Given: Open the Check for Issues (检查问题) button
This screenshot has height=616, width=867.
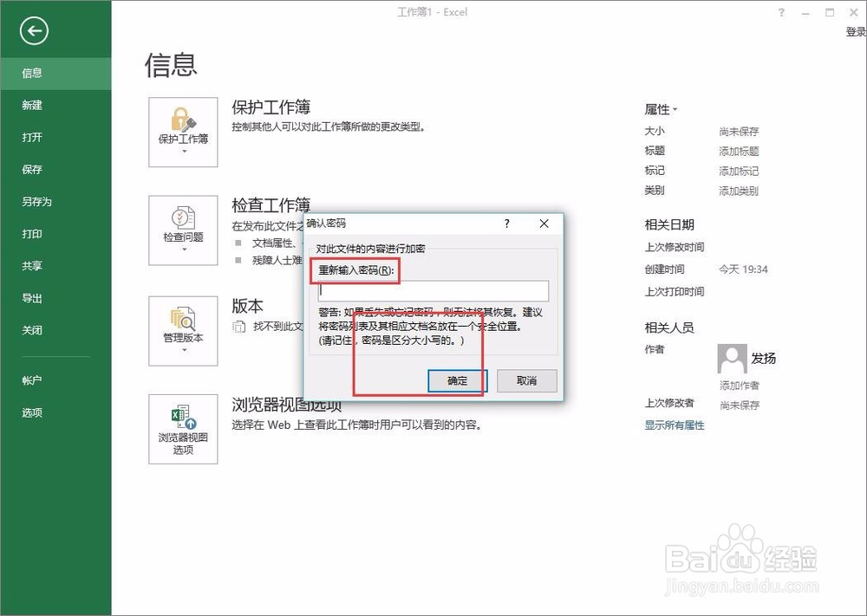Looking at the screenshot, I should [x=183, y=230].
